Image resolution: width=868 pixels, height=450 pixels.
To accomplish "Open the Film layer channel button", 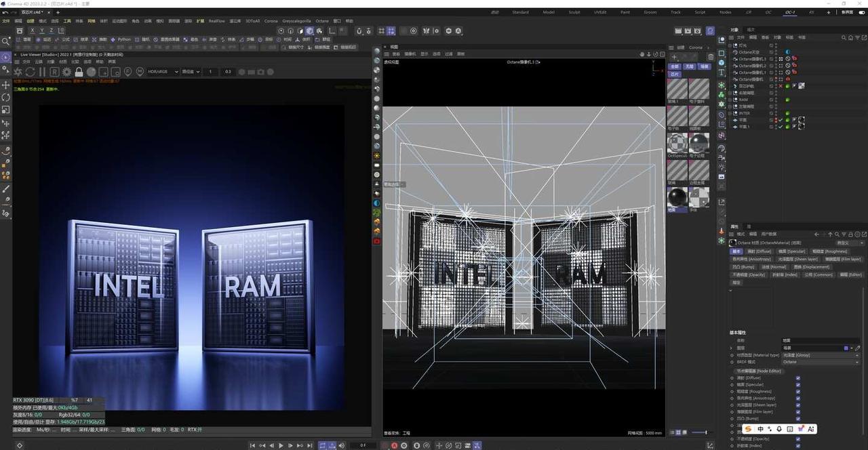I will 843,259.
